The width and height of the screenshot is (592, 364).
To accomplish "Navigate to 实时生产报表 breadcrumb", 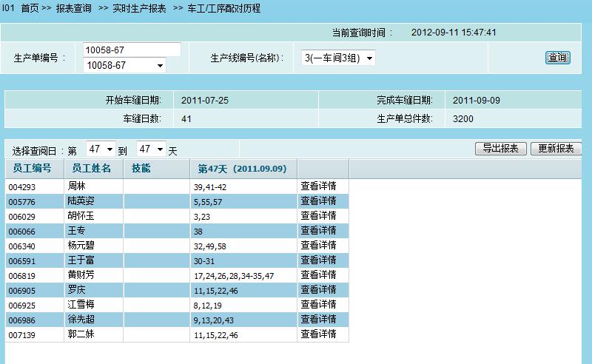I will point(139,9).
